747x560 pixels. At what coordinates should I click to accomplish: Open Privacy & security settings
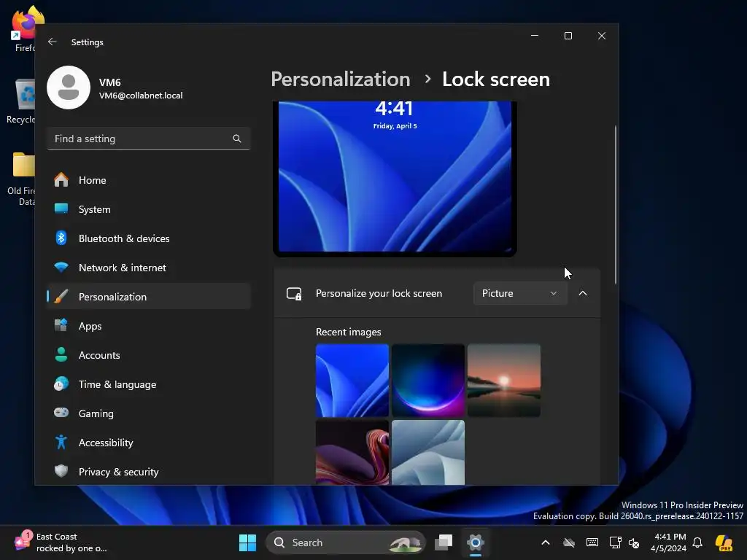pyautogui.click(x=149, y=472)
